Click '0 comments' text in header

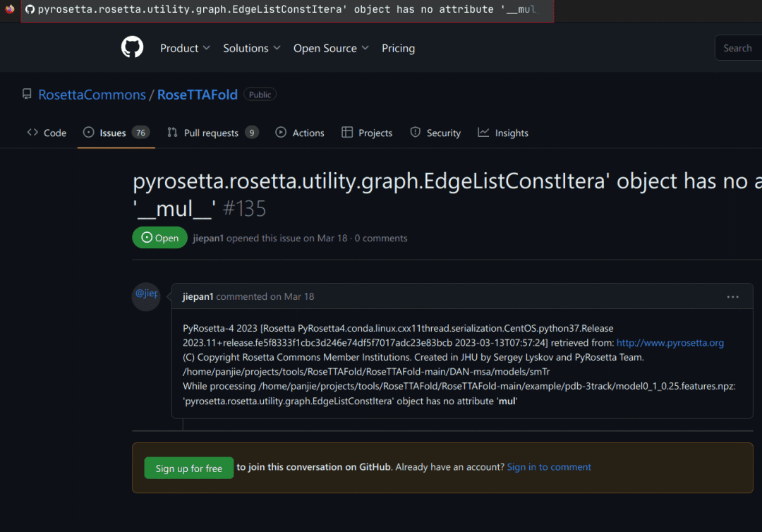pyautogui.click(x=381, y=238)
